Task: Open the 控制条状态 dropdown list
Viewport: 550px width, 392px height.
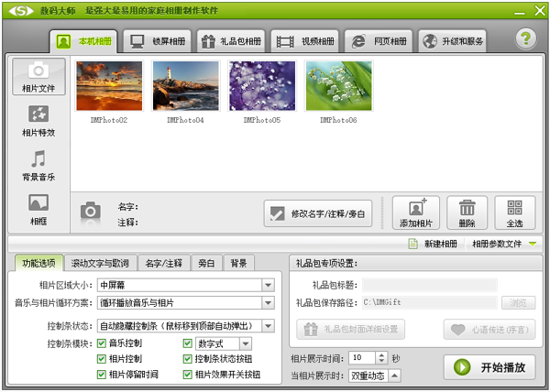Action: [x=268, y=325]
